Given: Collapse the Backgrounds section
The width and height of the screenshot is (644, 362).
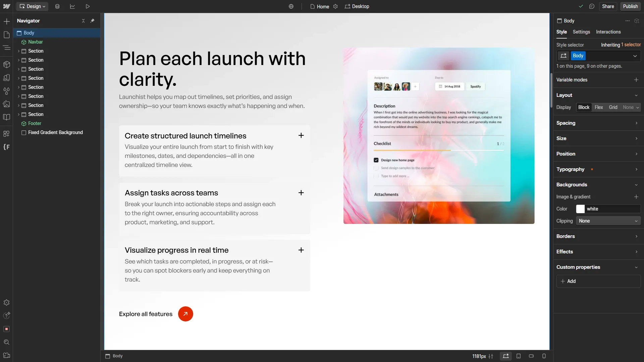Looking at the screenshot, I should (x=598, y=185).
